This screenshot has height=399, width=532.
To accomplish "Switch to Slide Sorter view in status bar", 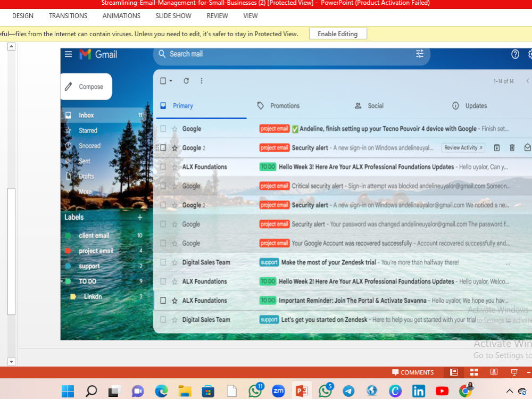I will [x=474, y=372].
